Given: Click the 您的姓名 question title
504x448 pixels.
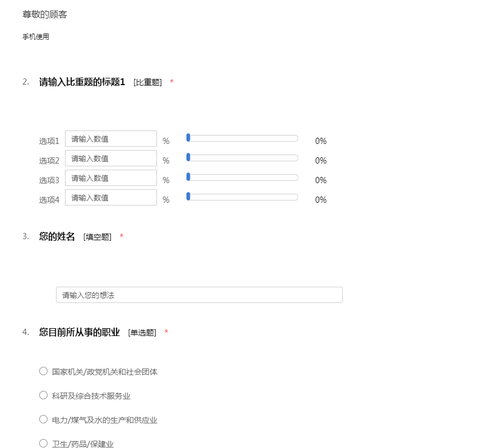Looking at the screenshot, I should coord(57,237).
